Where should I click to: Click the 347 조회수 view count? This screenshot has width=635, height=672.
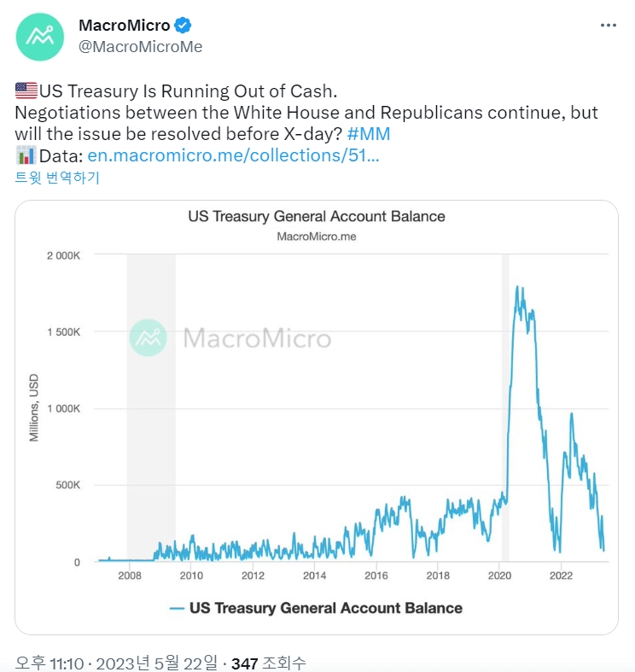coord(269,663)
